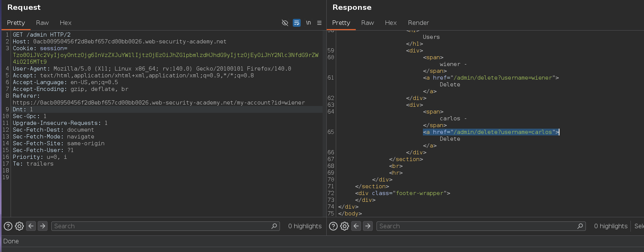Switch Request view to Pretty tab

point(16,23)
